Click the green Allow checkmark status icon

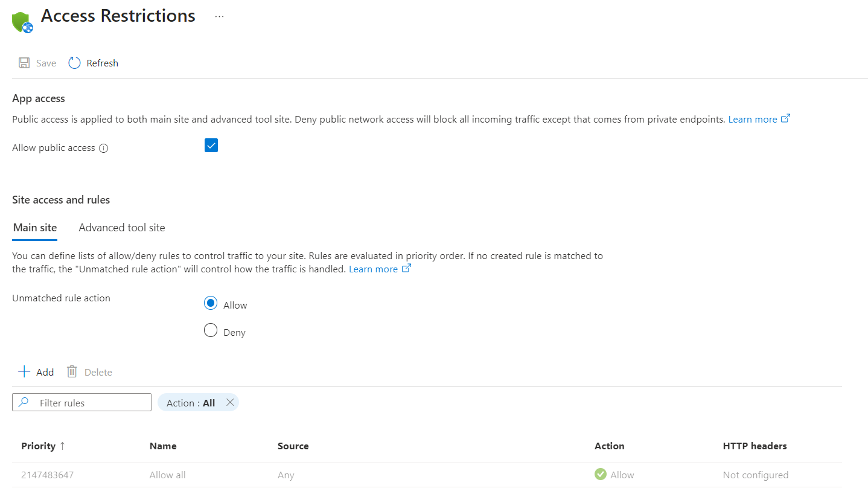click(x=600, y=475)
